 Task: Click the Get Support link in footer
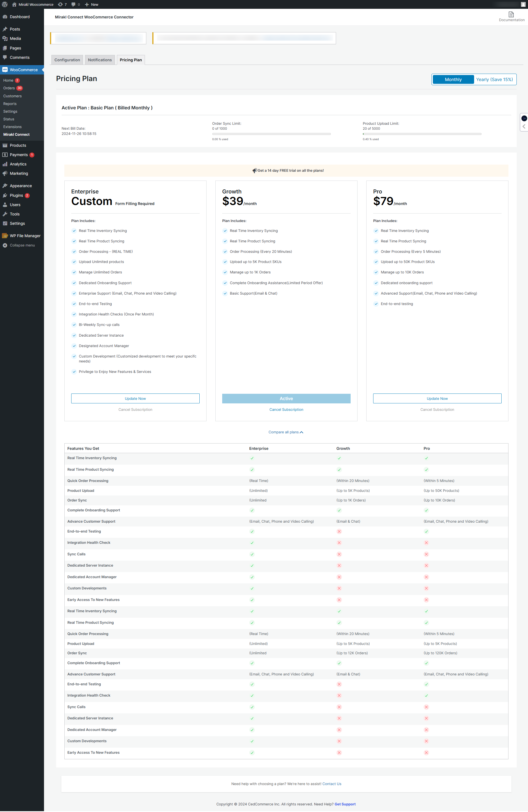[x=345, y=804]
